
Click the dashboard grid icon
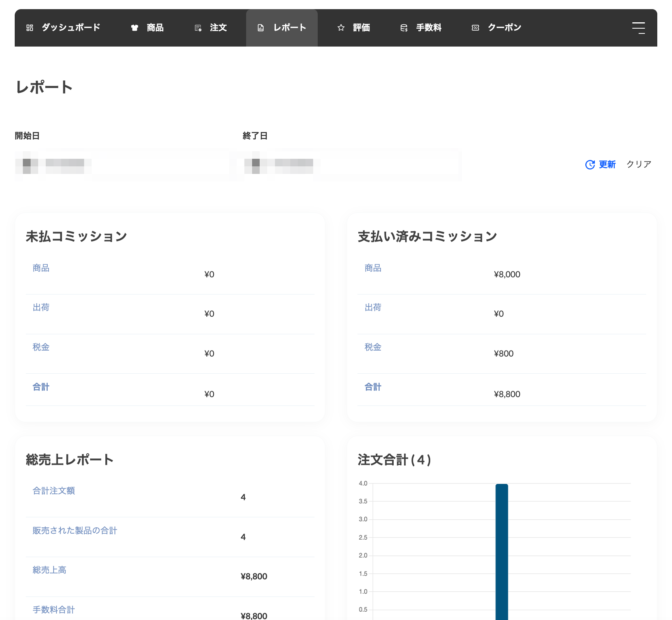30,28
